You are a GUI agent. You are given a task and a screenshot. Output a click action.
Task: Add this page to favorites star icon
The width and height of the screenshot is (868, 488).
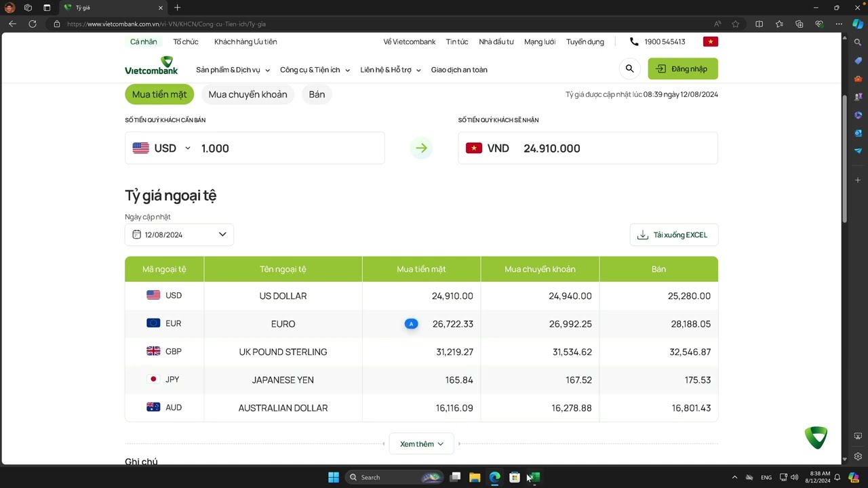pos(735,24)
